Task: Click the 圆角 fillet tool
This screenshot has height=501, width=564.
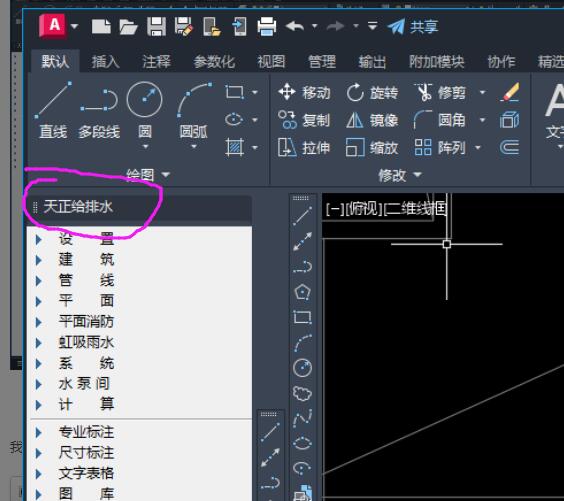Action: 440,120
